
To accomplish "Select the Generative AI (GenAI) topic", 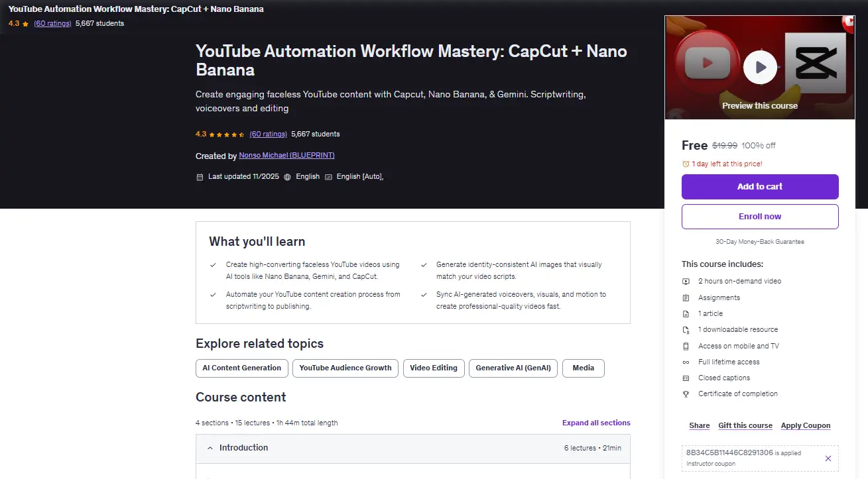I will click(513, 368).
